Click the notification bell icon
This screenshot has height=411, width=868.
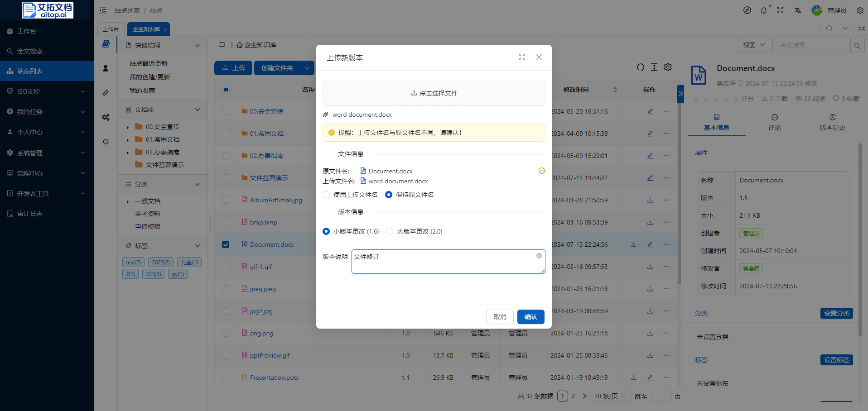[x=764, y=10]
